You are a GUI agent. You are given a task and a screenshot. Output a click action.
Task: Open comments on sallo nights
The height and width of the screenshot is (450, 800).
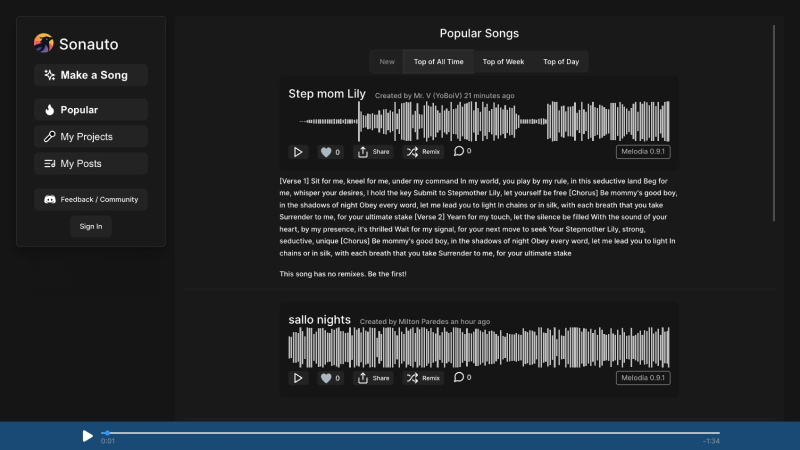[460, 377]
